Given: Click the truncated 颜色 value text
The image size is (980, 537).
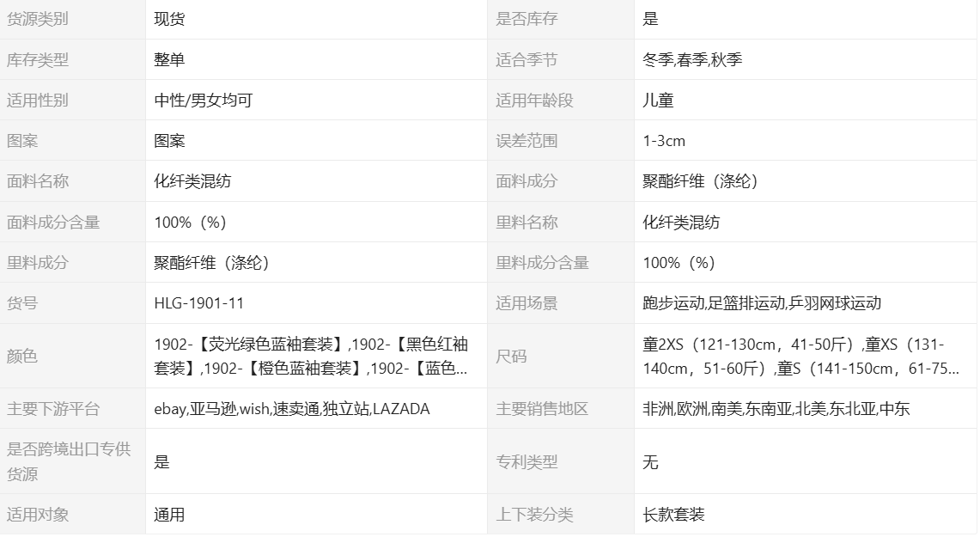Looking at the screenshot, I should [311, 357].
